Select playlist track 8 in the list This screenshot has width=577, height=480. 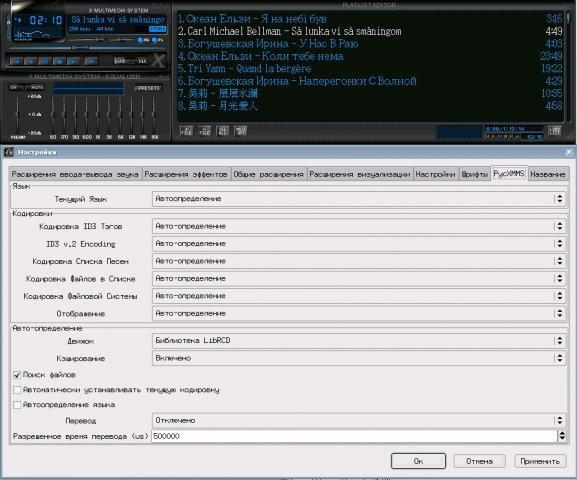(370, 106)
